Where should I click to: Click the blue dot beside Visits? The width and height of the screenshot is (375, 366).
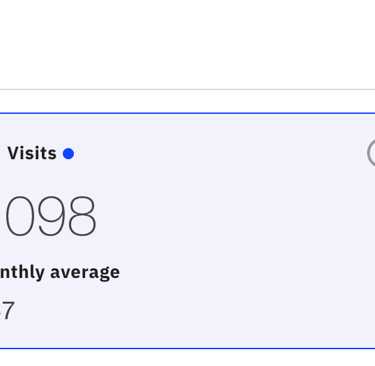tap(68, 154)
